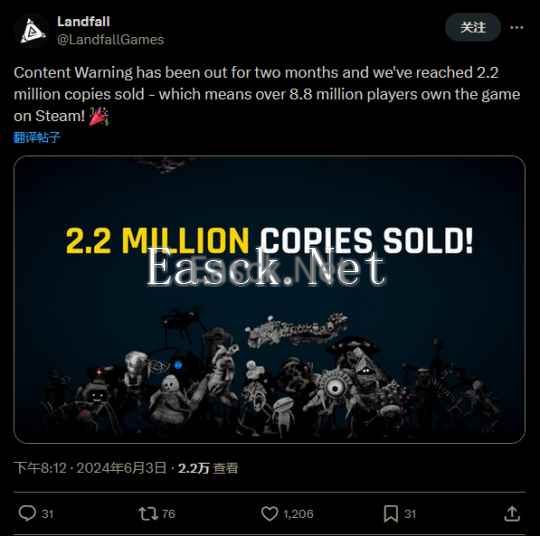
Task: Click the post text about Content Warning
Action: point(267,94)
